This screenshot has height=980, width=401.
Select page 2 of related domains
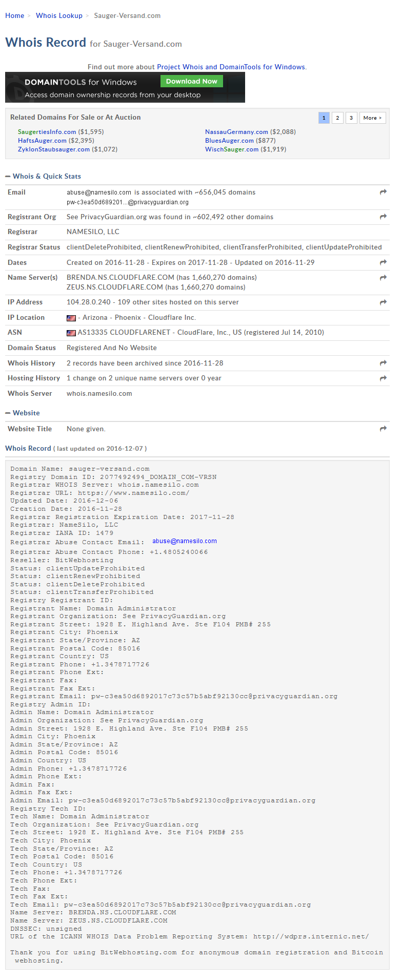point(337,118)
